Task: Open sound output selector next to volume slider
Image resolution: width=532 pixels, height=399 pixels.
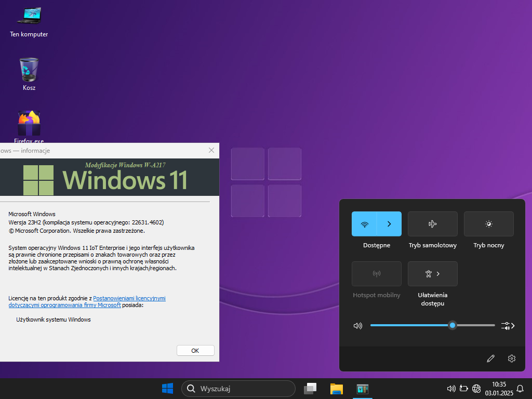Action: 508,326
